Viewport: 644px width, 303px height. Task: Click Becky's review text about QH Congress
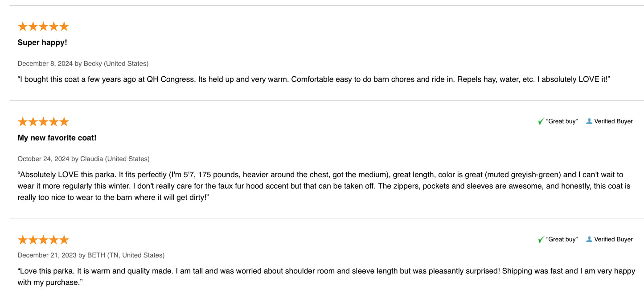pos(314,79)
